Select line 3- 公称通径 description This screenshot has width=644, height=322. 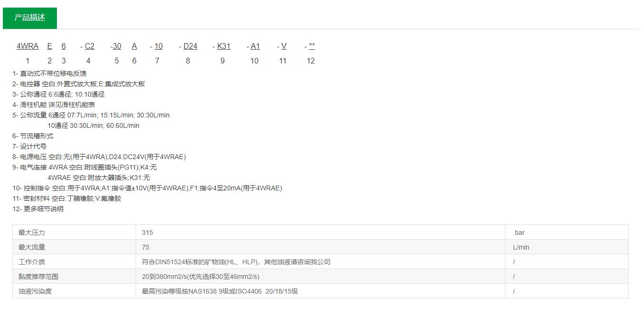coord(58,94)
